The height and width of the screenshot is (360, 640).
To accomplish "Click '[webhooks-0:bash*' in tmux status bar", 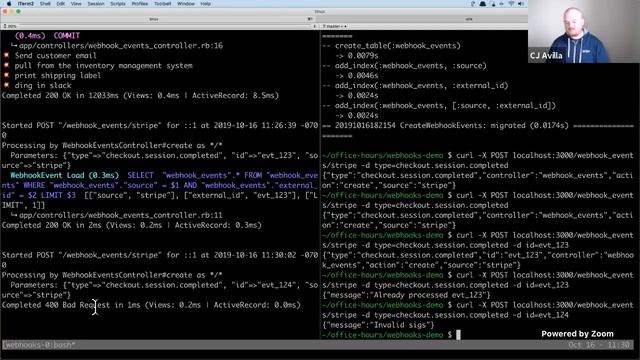I will click(x=39, y=345).
